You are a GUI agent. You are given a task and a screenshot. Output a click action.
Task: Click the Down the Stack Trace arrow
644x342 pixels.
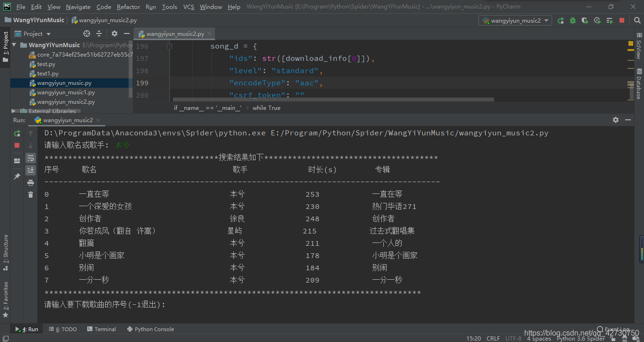31,145
